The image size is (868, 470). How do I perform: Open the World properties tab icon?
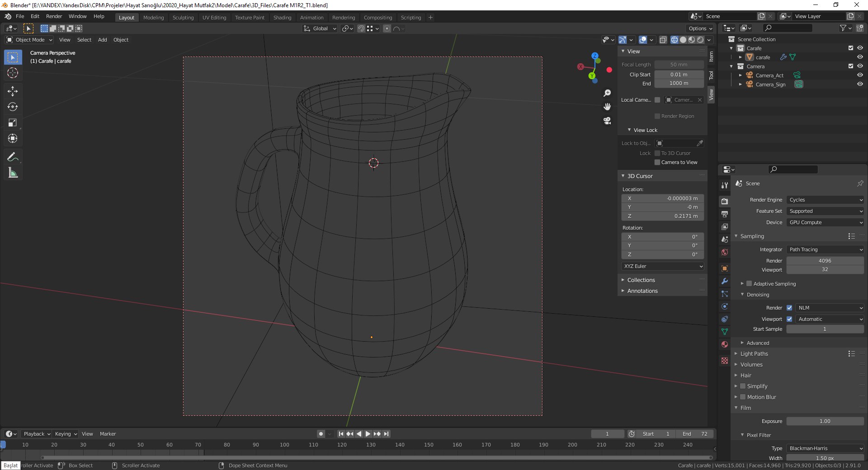coord(725,252)
